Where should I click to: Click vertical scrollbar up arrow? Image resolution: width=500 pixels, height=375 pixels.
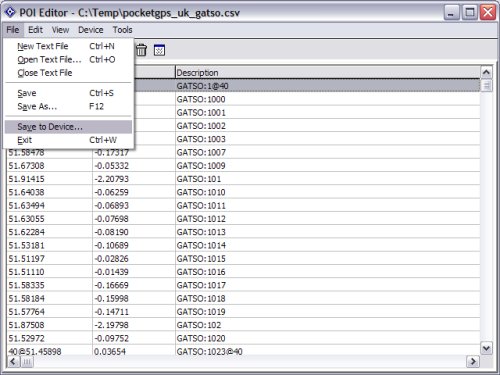click(486, 72)
